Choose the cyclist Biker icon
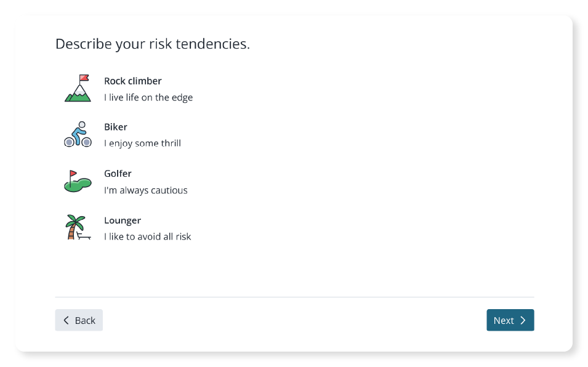This screenshot has width=588, height=367. tap(78, 134)
